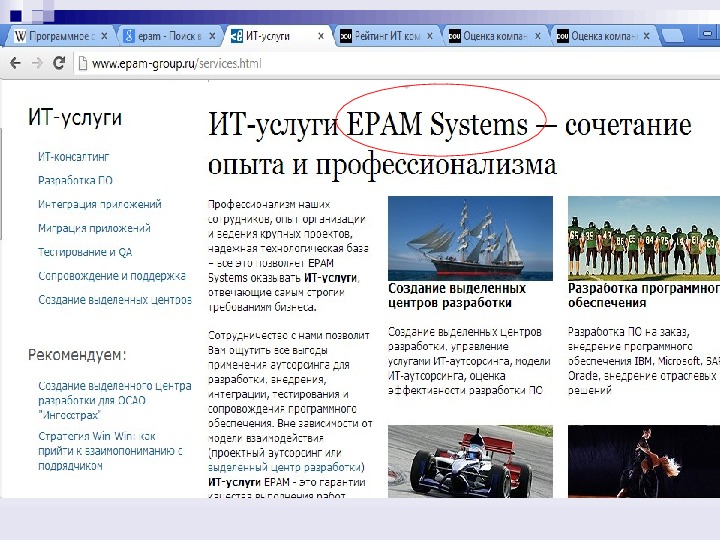Click the browser forward arrow
Image resolution: width=720 pixels, height=540 pixels.
point(37,63)
